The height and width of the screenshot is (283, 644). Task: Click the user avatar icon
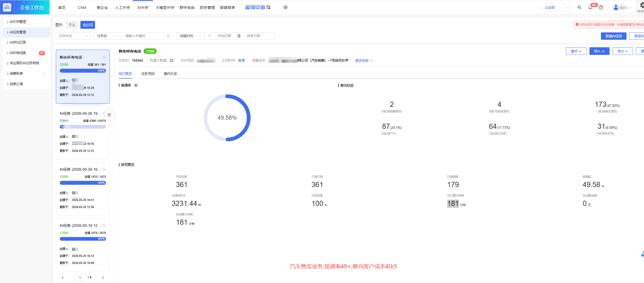coord(616,7)
